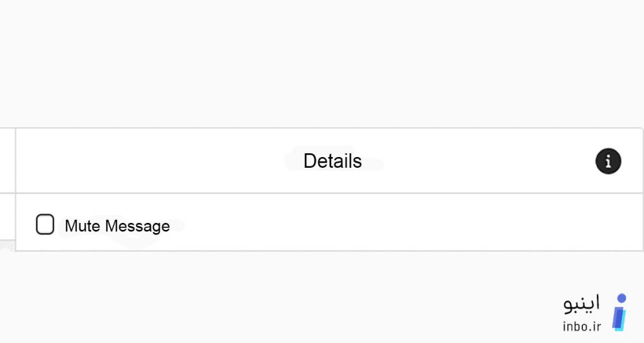This screenshot has height=343, width=644.
Task: Click the black info circle icon
Action: tap(608, 161)
